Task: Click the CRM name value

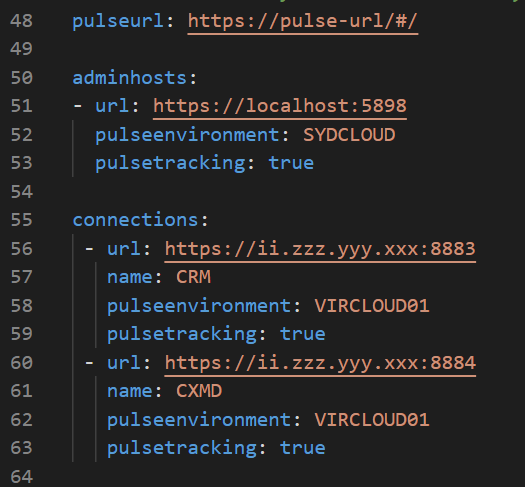Action: click(x=194, y=277)
